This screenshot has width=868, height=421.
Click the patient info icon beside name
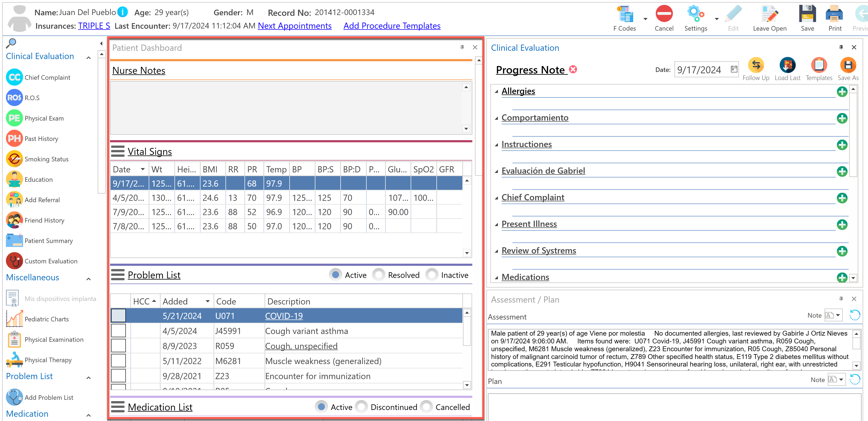click(123, 12)
